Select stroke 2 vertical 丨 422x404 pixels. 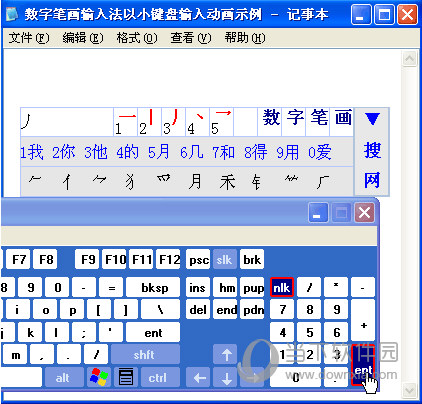pyautogui.click(x=150, y=122)
